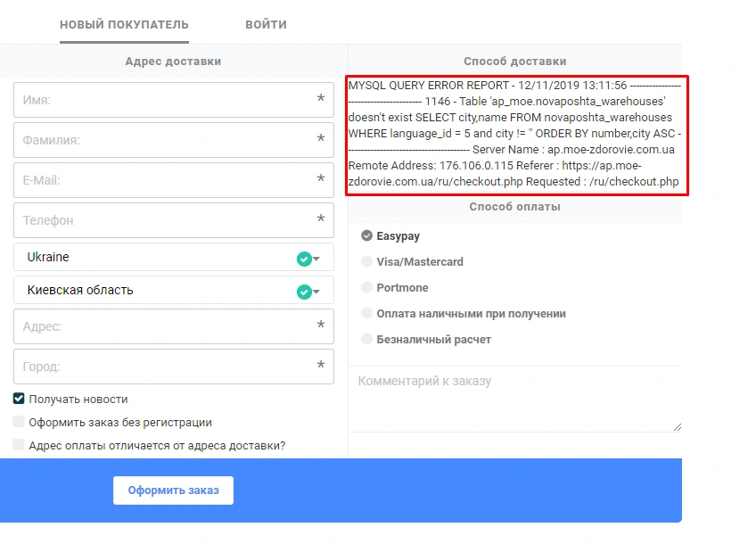Click into the E-Mail field

click(x=165, y=180)
